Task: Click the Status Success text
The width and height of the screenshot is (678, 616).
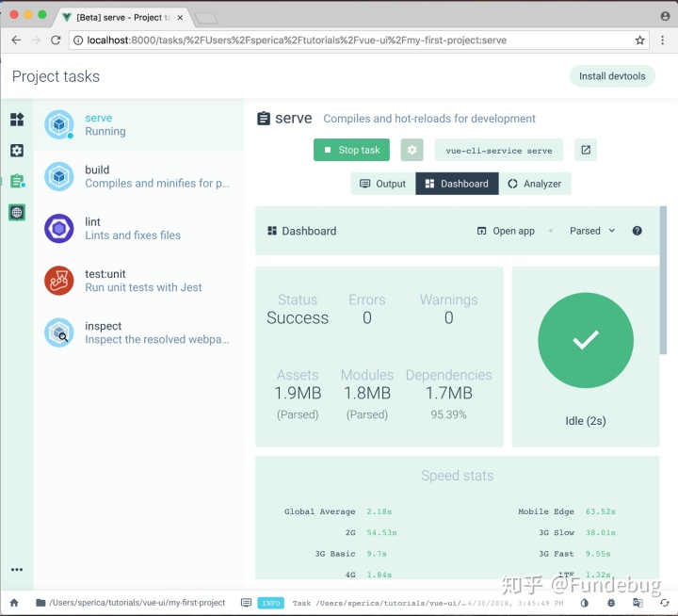Action: [x=298, y=317]
